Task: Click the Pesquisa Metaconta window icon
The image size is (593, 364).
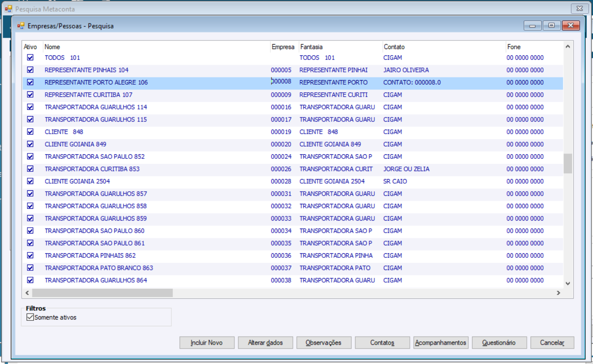Action: pyautogui.click(x=9, y=9)
